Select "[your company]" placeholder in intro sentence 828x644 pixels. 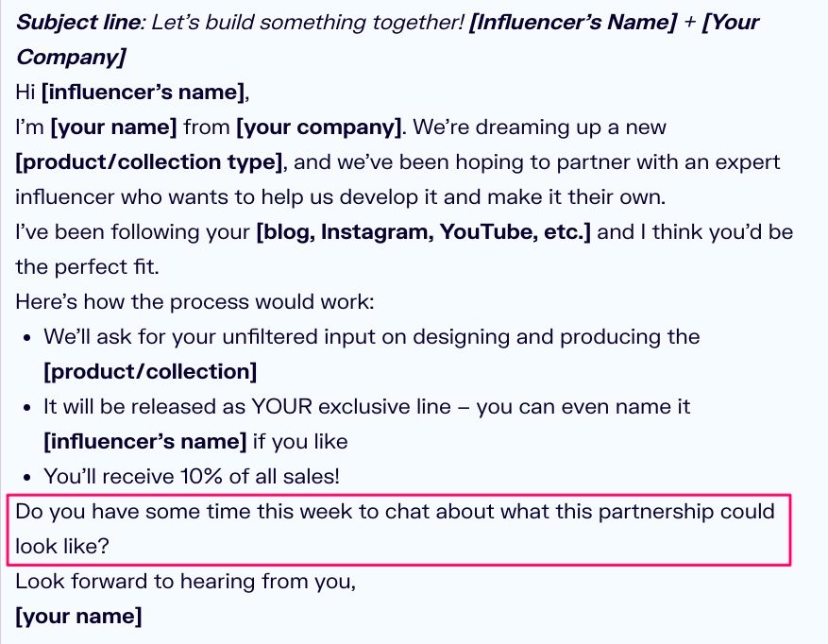tap(319, 127)
